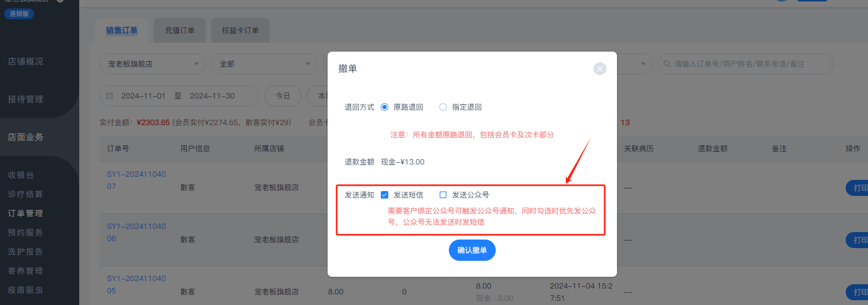Click the refund amount 现金-¥13.00
The image size is (868, 305).
click(x=403, y=162)
